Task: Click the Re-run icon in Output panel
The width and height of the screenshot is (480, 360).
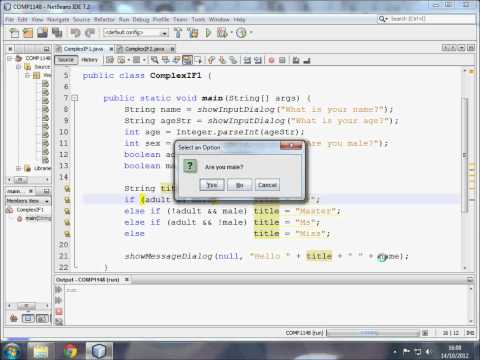Action: (x=59, y=289)
